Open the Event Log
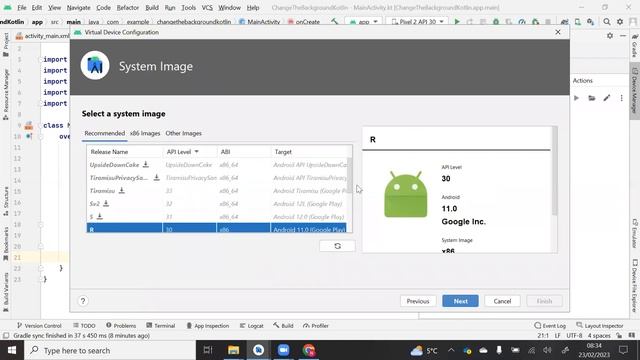Viewport: 640px width, 360px height. (550, 326)
